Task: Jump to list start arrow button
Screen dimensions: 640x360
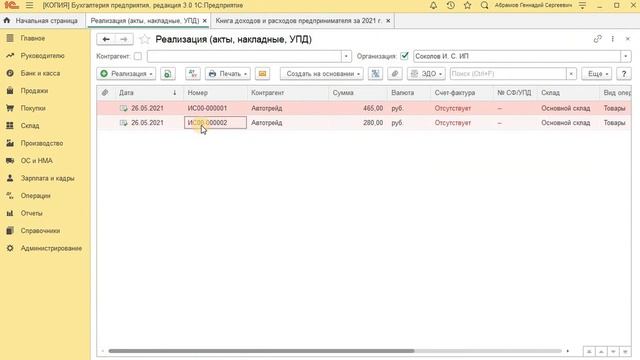Action: [589, 351]
